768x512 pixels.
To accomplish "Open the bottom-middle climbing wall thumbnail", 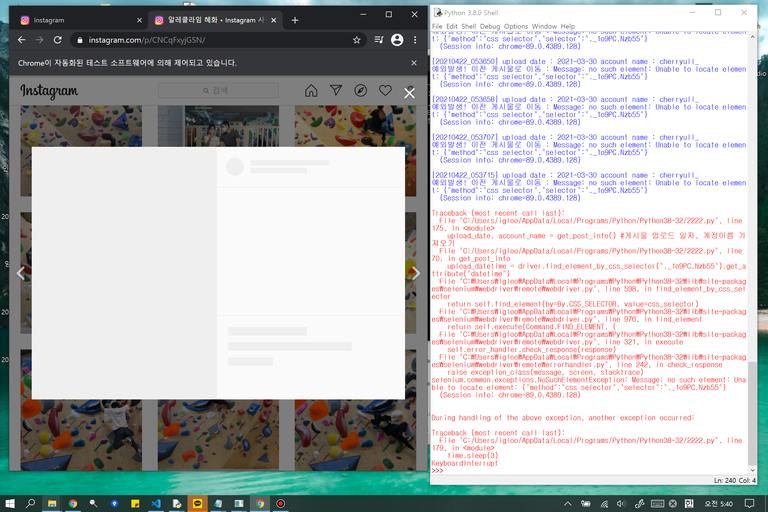I will coord(218,435).
